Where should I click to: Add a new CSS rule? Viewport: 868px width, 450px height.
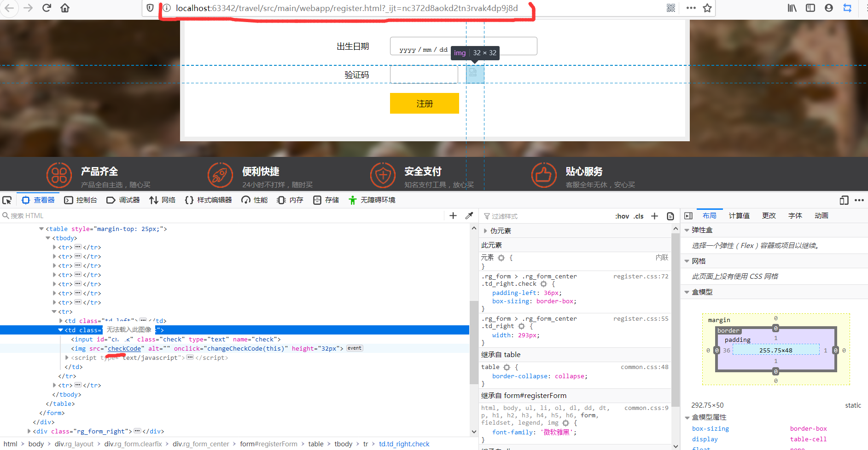[654, 216]
